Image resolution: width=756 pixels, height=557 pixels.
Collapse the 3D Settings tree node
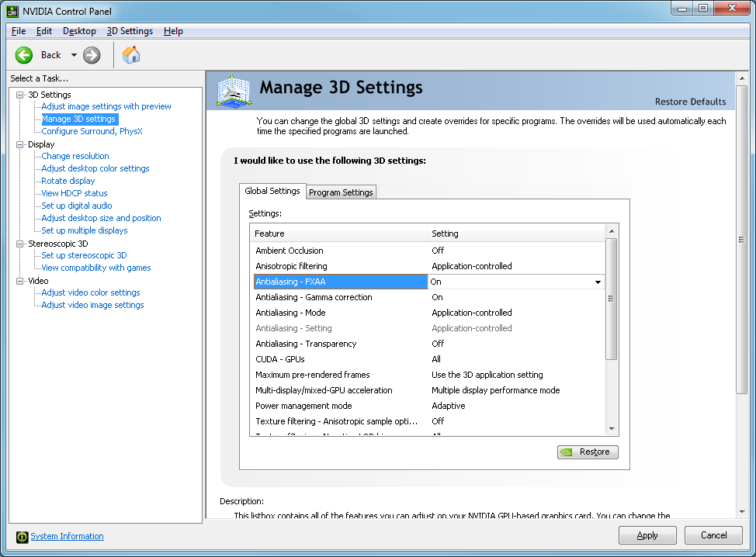[x=20, y=95]
